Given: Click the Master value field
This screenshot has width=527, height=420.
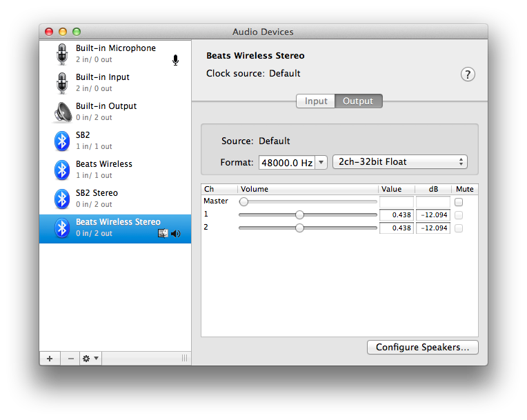Looking at the screenshot, I should pyautogui.click(x=396, y=202).
